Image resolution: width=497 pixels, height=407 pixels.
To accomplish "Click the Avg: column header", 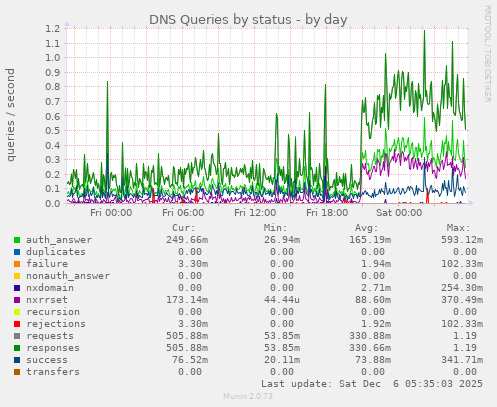I will click(367, 228).
